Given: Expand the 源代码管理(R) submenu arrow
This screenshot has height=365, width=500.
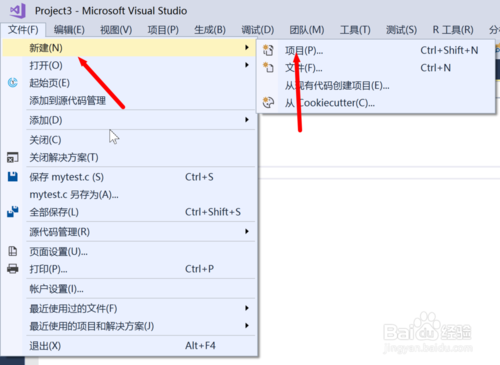Looking at the screenshot, I should [x=247, y=231].
